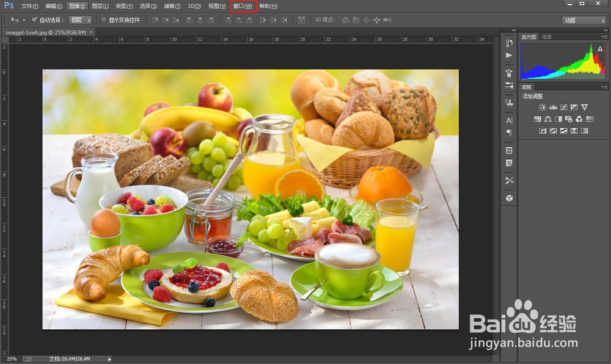Switch to the 信息 tab
Viewport: 611px width, 364px height.
click(547, 37)
